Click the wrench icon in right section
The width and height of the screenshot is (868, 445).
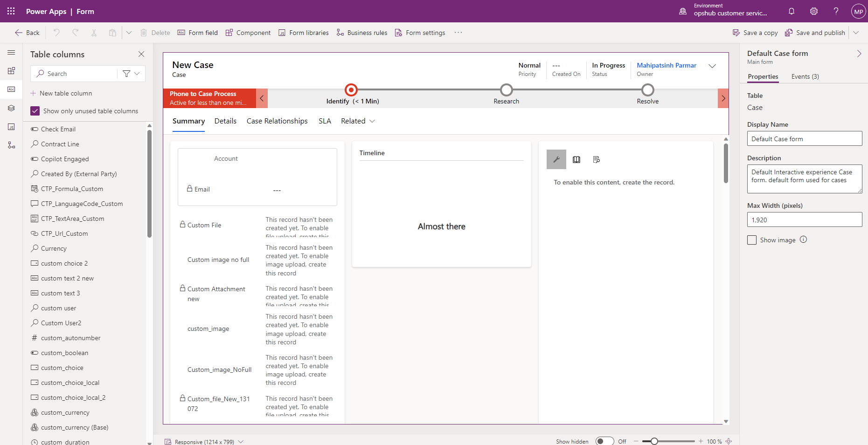point(556,159)
